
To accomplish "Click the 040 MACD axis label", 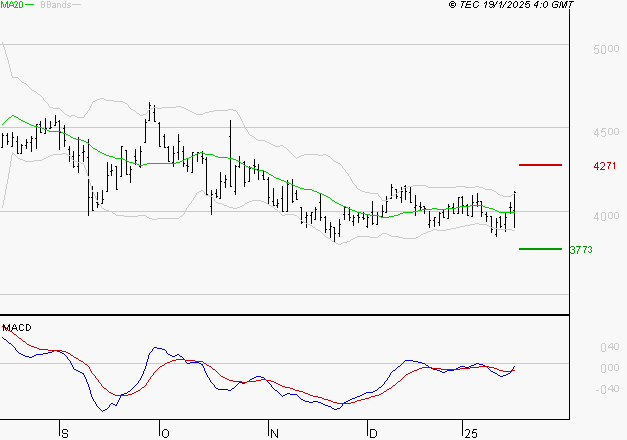I will pos(610,347).
